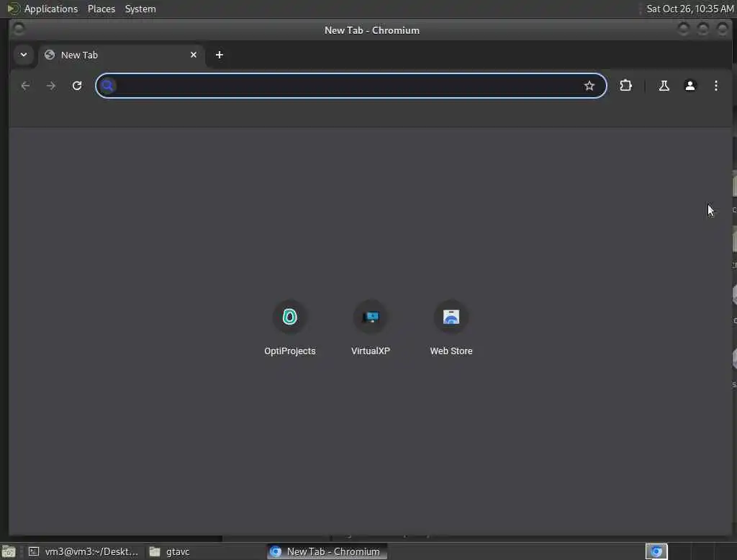The image size is (737, 560).
Task: Focus the address bar input field
Action: [x=351, y=86]
